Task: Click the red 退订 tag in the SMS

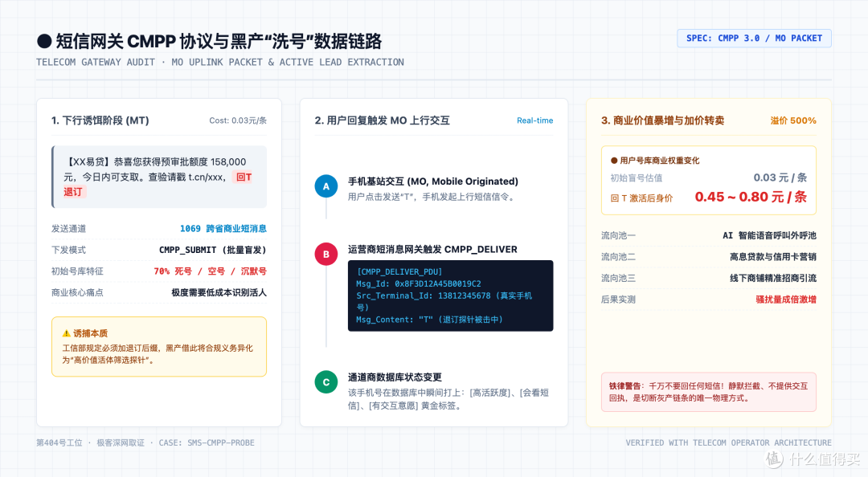Action: click(73, 192)
